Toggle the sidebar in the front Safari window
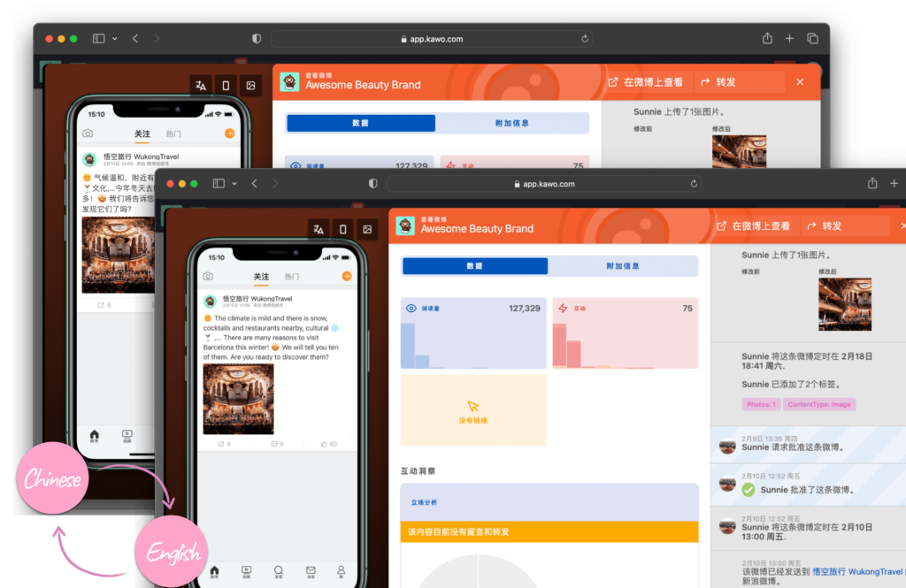This screenshot has height=588, width=906. 219,184
